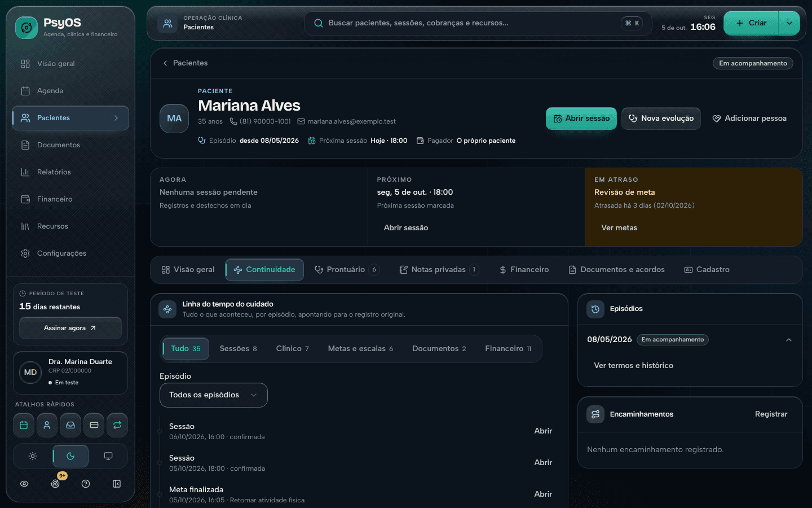Click the care timeline header icon

tap(167, 309)
